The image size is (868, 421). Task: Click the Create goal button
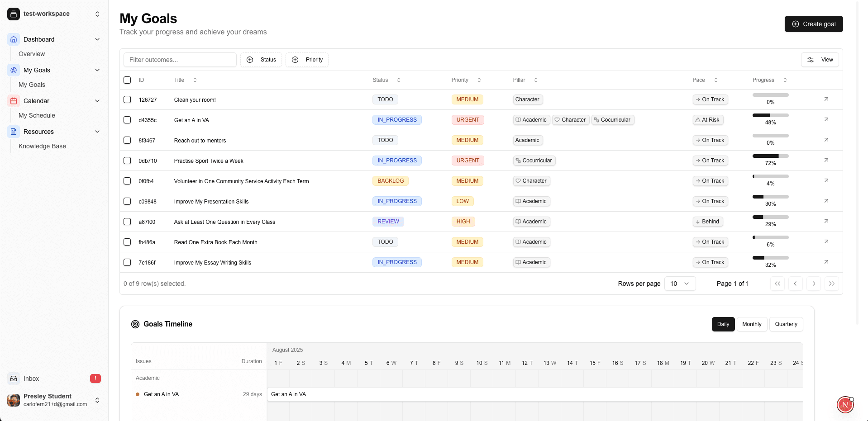pos(813,24)
